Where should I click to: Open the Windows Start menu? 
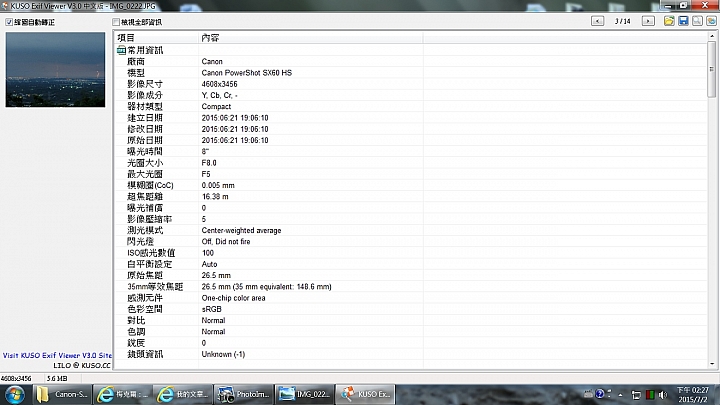[x=15, y=394]
